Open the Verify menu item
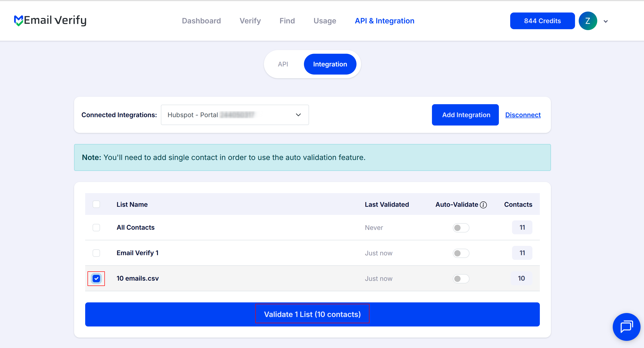The width and height of the screenshot is (644, 348). tap(250, 21)
